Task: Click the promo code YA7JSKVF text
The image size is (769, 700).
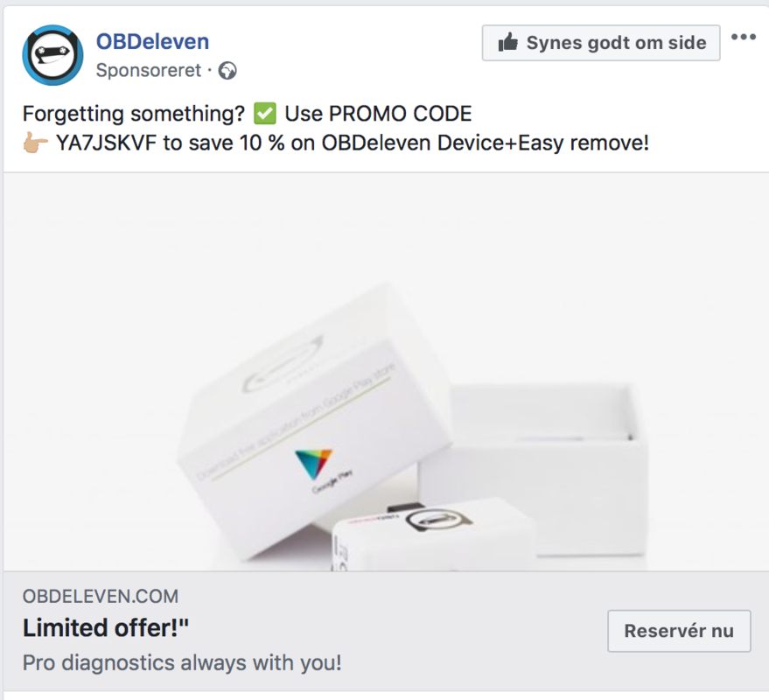Action: pos(105,143)
